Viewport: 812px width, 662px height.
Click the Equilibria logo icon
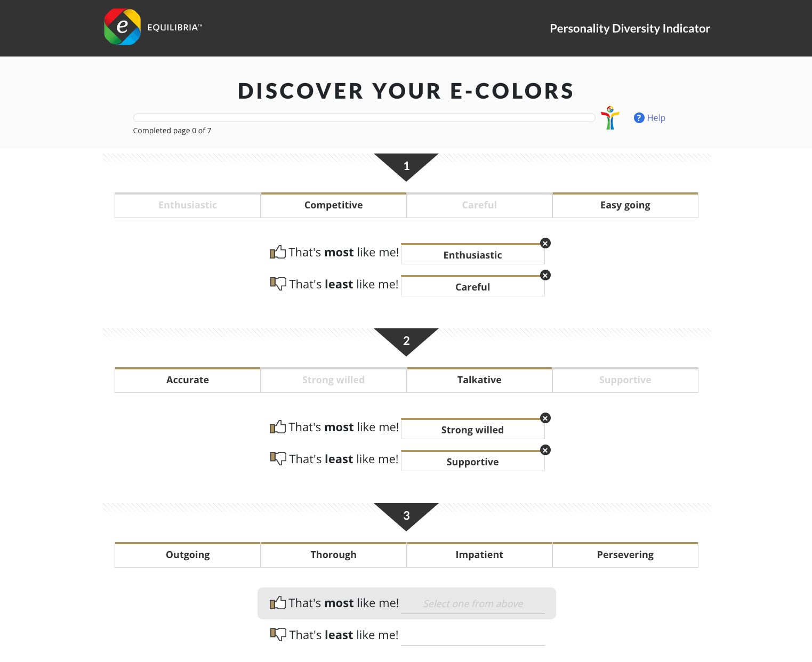point(123,27)
